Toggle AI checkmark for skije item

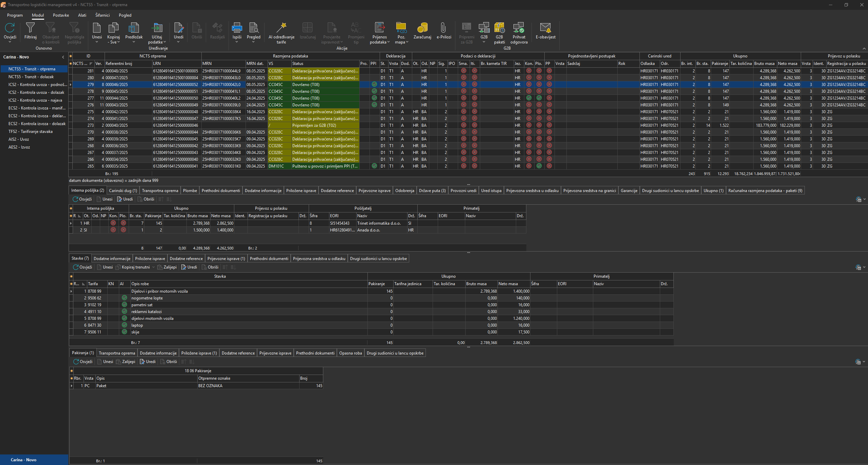tap(124, 332)
